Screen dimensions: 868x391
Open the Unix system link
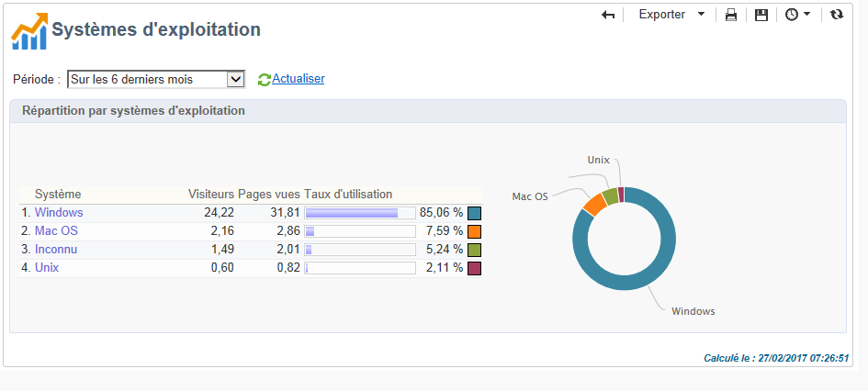(47, 268)
